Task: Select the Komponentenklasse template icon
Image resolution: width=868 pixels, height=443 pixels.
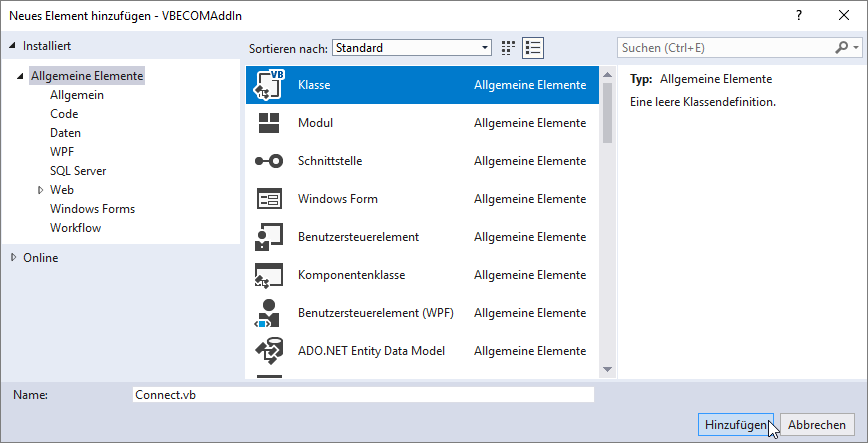Action: [x=269, y=275]
